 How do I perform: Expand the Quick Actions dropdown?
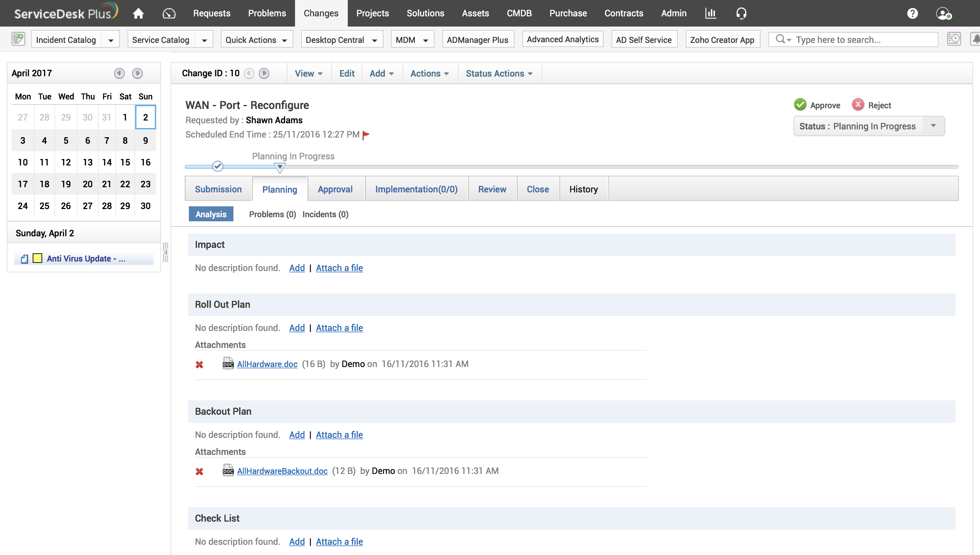click(x=256, y=39)
